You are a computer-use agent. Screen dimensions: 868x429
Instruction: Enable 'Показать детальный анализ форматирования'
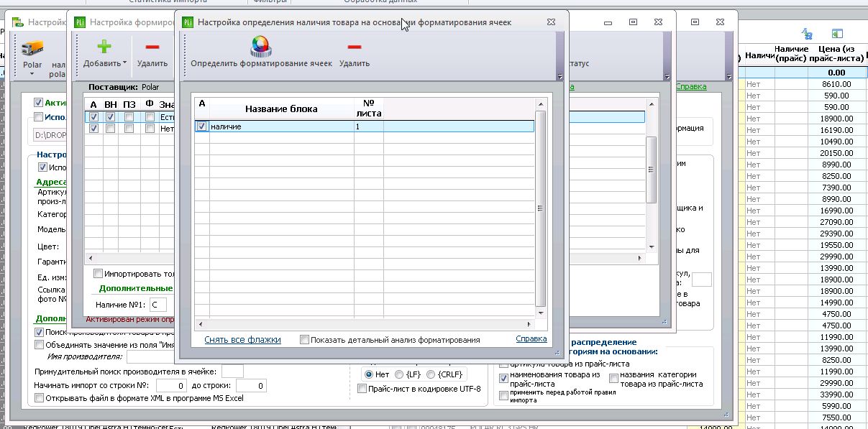tap(305, 340)
